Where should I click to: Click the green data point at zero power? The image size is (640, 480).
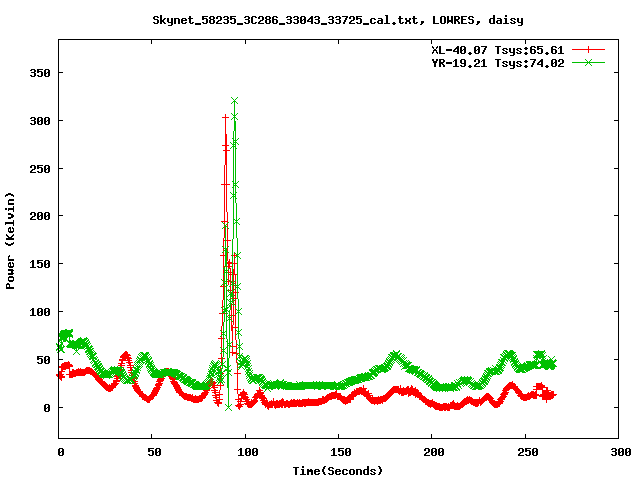coord(229,407)
